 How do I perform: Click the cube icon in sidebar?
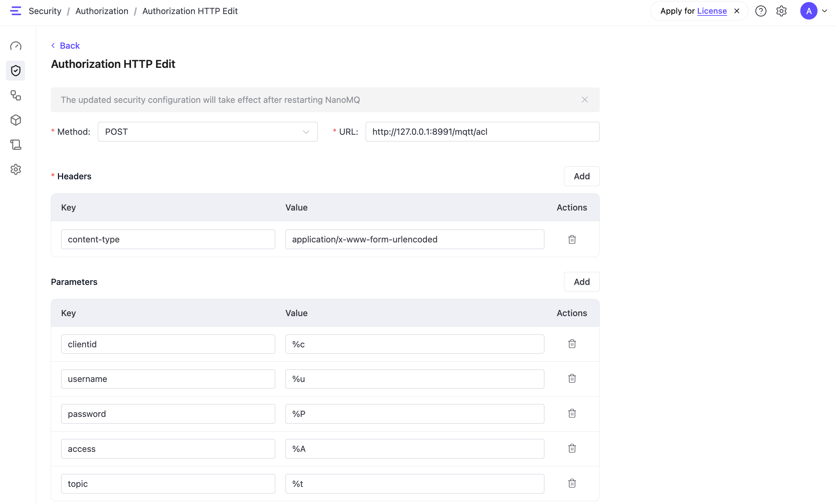(x=16, y=120)
